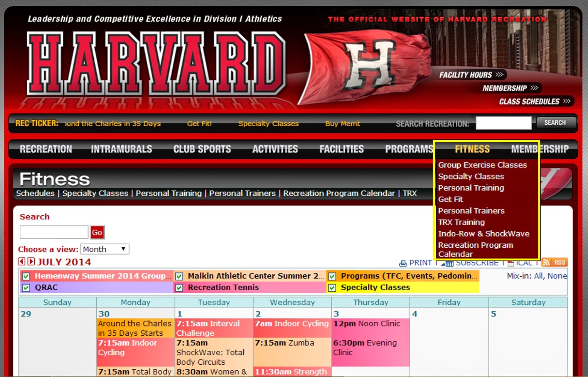Click Get Fit! ticker link
Viewport: 588px width, 377px height.
(199, 123)
